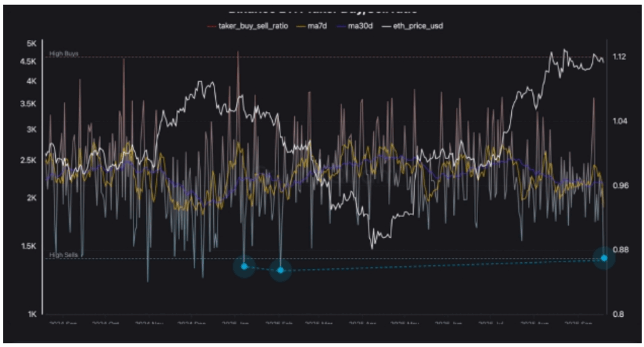Click the 0.96 ratio axis label
Screen dimensions: 644x347
tap(621, 185)
